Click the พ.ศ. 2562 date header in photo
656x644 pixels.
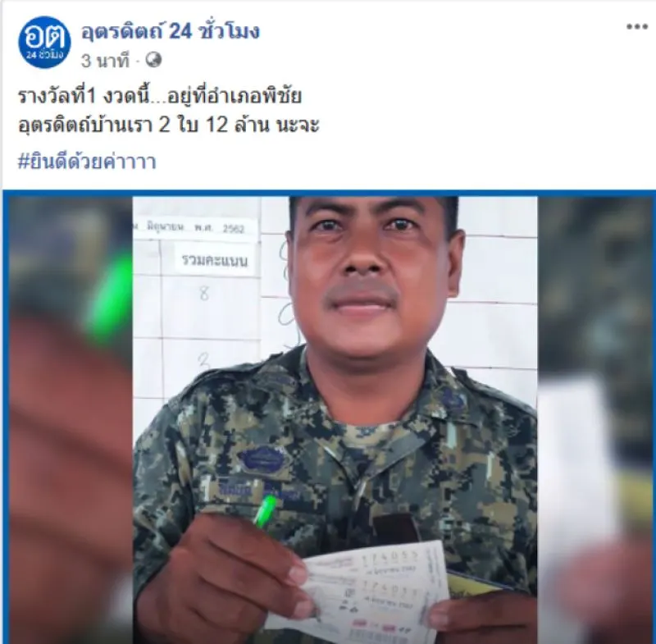[219, 228]
